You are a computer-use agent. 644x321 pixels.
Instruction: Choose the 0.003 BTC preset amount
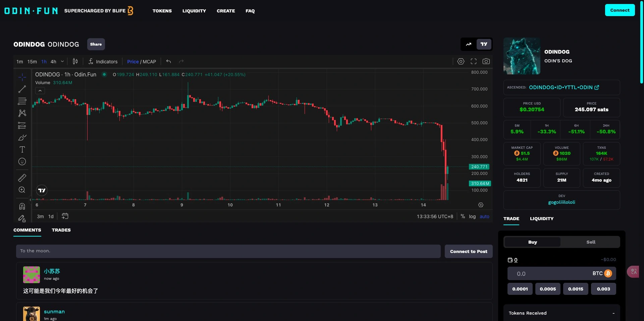(x=603, y=289)
